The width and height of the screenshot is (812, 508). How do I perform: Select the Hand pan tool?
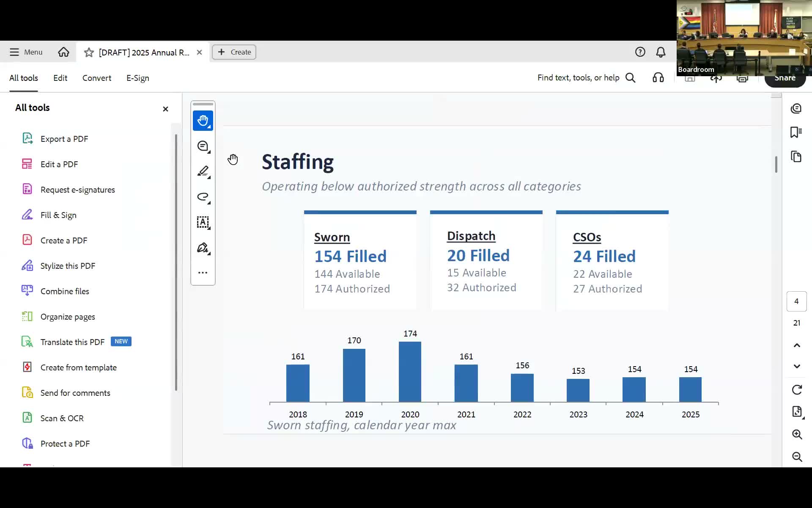click(203, 121)
